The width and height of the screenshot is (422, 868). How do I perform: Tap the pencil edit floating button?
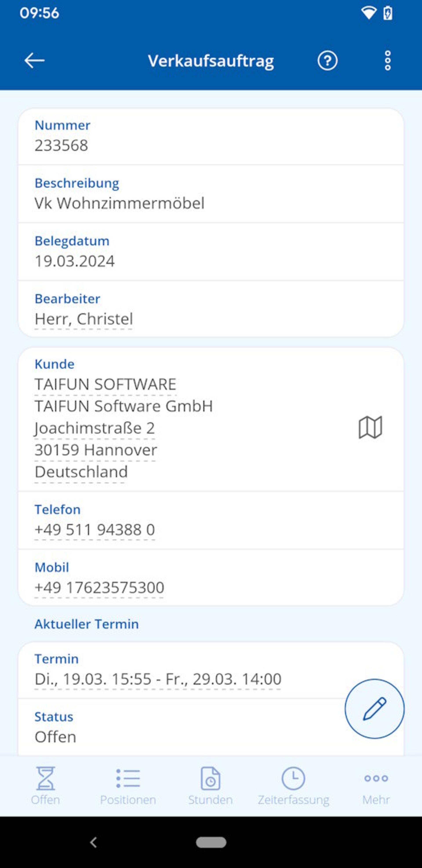(x=374, y=709)
